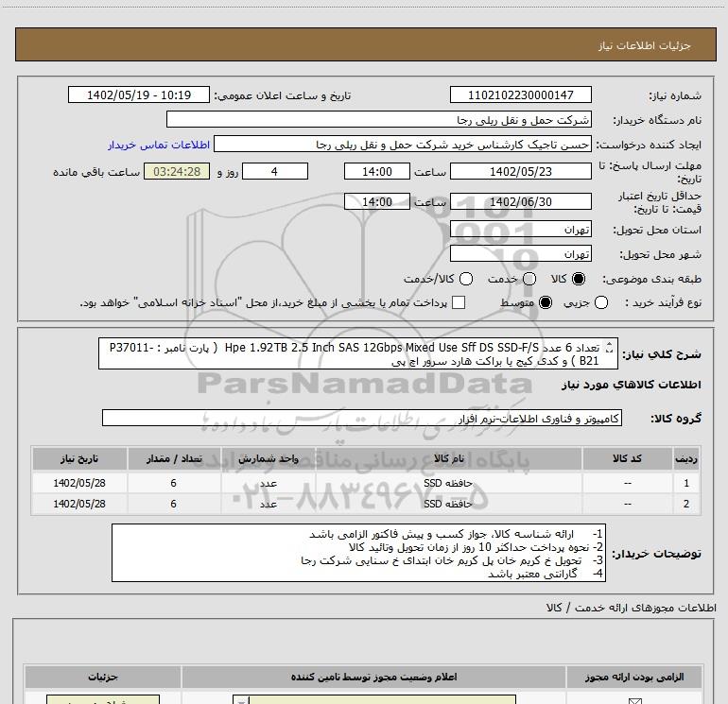This screenshot has height=704, width=728.
Task: Select the خدمت radio button
Action: tap(529, 279)
